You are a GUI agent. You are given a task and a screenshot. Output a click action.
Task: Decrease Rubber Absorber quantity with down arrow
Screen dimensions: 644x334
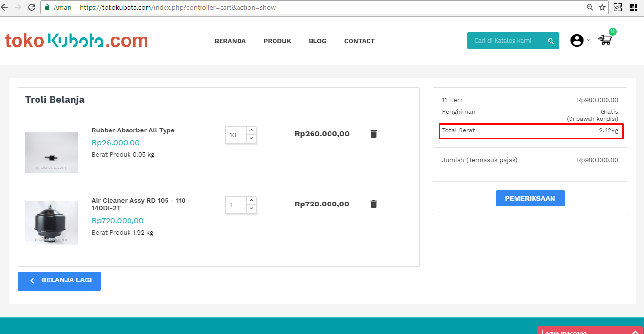tap(251, 139)
